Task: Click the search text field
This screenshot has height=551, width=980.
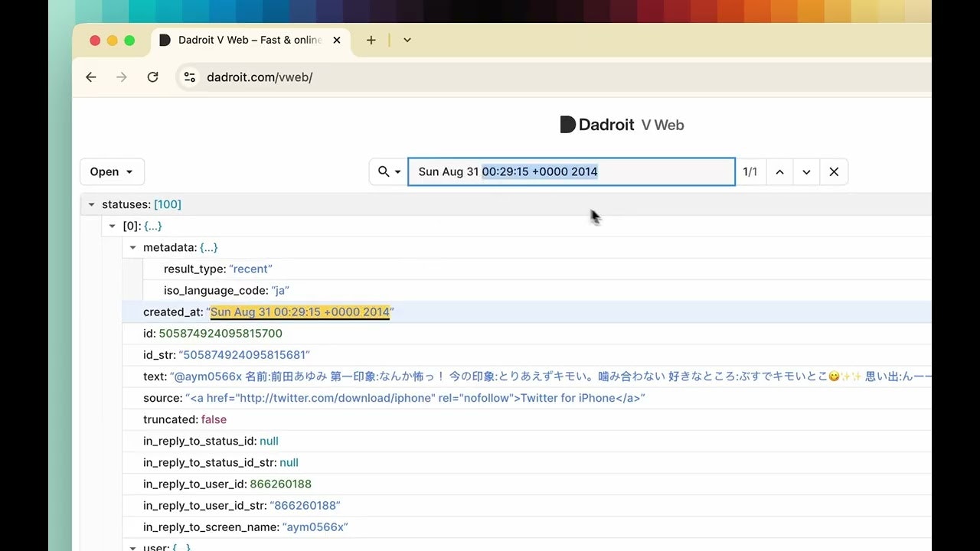Action: point(572,171)
